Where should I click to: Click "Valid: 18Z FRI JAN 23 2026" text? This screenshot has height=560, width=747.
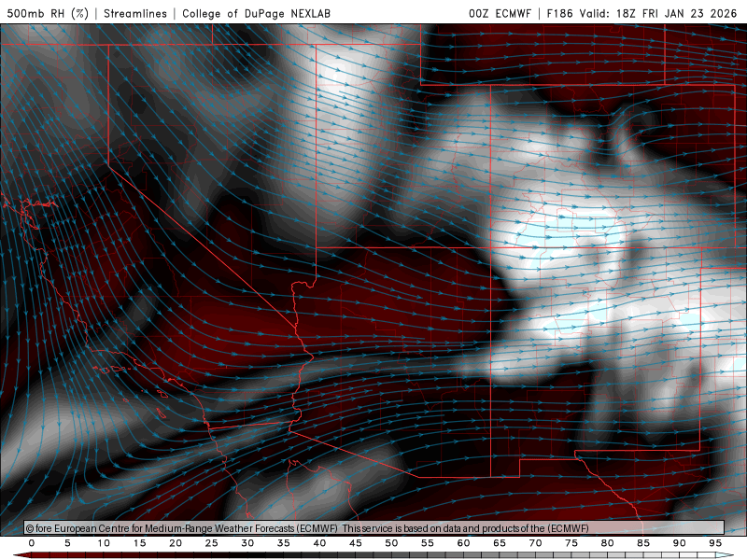[x=658, y=13]
